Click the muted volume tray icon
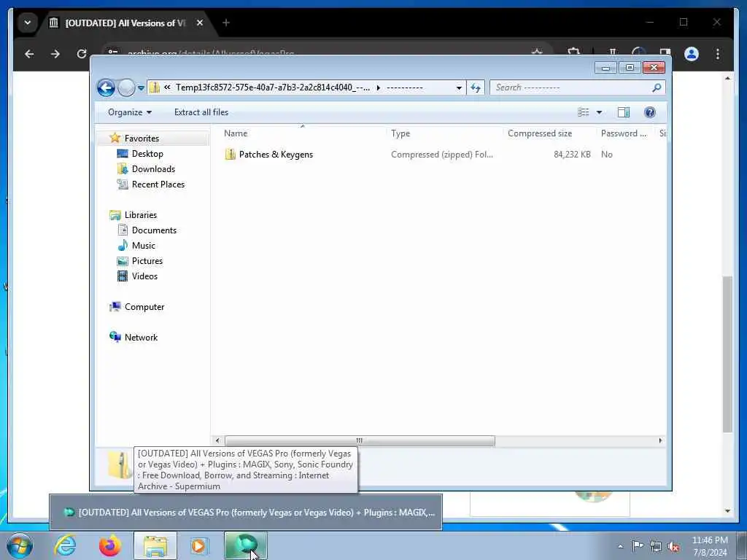 [x=673, y=547]
